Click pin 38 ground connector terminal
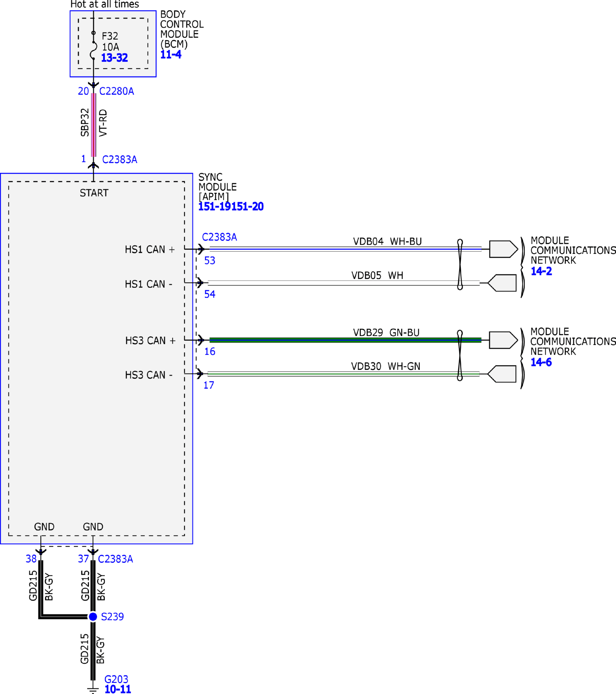 point(41,552)
